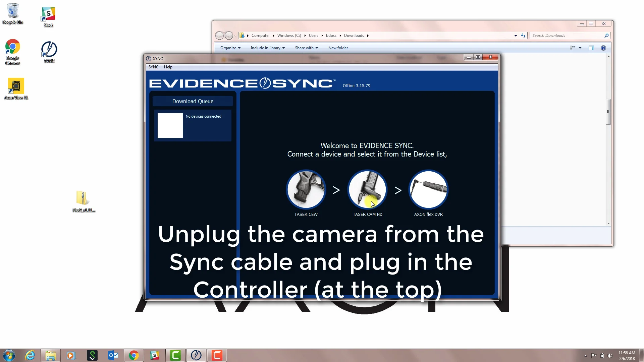Image resolution: width=644 pixels, height=362 pixels.
Task: Open Outlook from the taskbar
Action: pos(113,355)
